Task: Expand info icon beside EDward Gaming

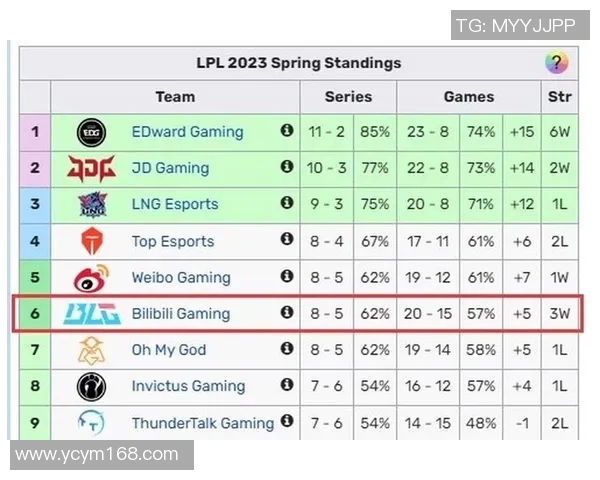Action: (287, 131)
